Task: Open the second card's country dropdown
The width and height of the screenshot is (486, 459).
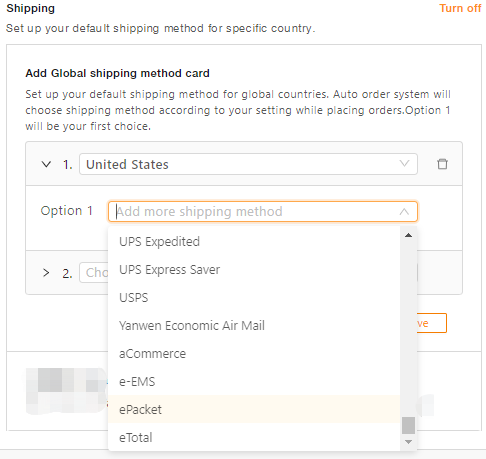Action: (x=94, y=273)
